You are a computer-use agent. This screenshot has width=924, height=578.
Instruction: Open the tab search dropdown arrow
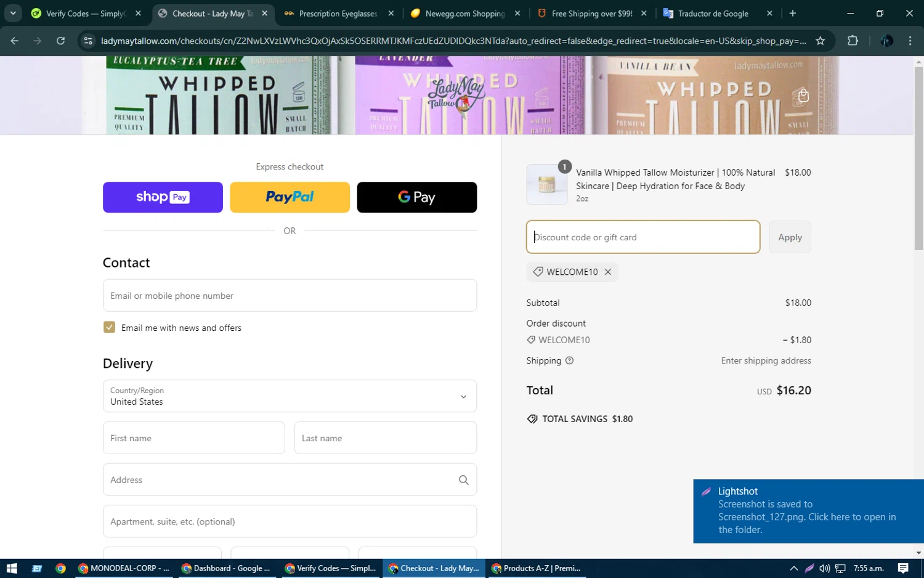point(13,13)
